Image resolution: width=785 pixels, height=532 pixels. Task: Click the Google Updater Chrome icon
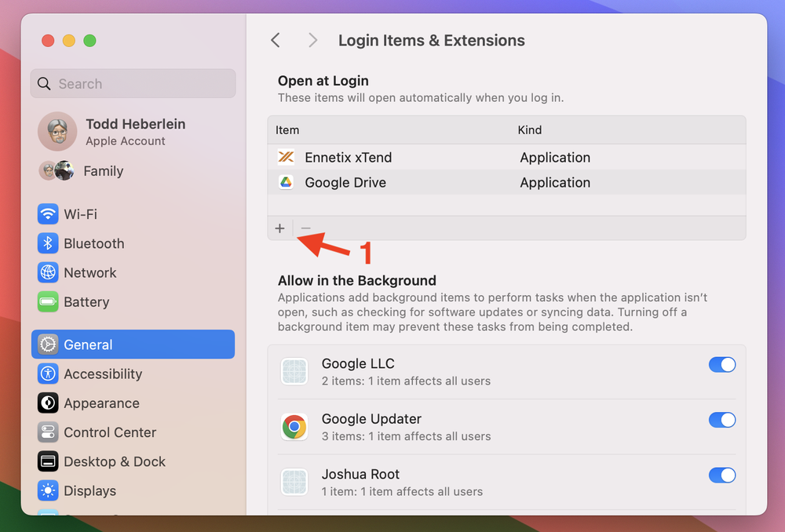(x=294, y=427)
